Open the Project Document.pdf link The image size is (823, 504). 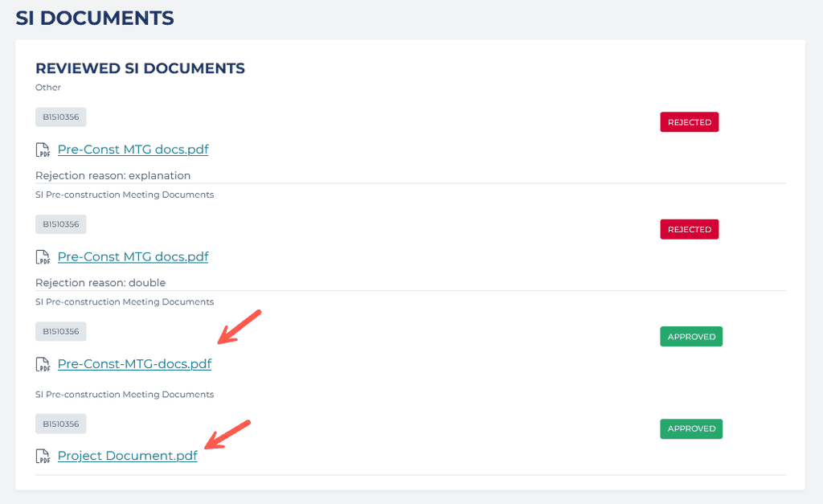click(128, 456)
